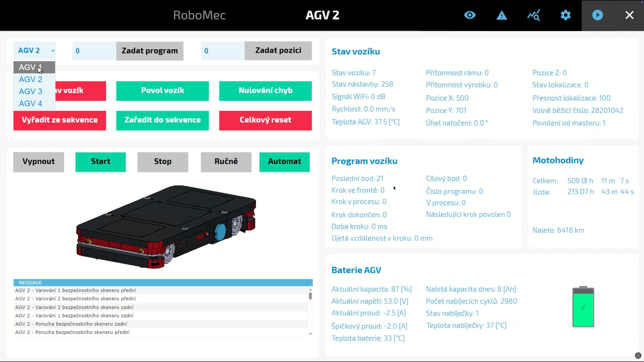Open the chart analysis magnifier icon
The width and height of the screenshot is (644, 362).
(534, 15)
